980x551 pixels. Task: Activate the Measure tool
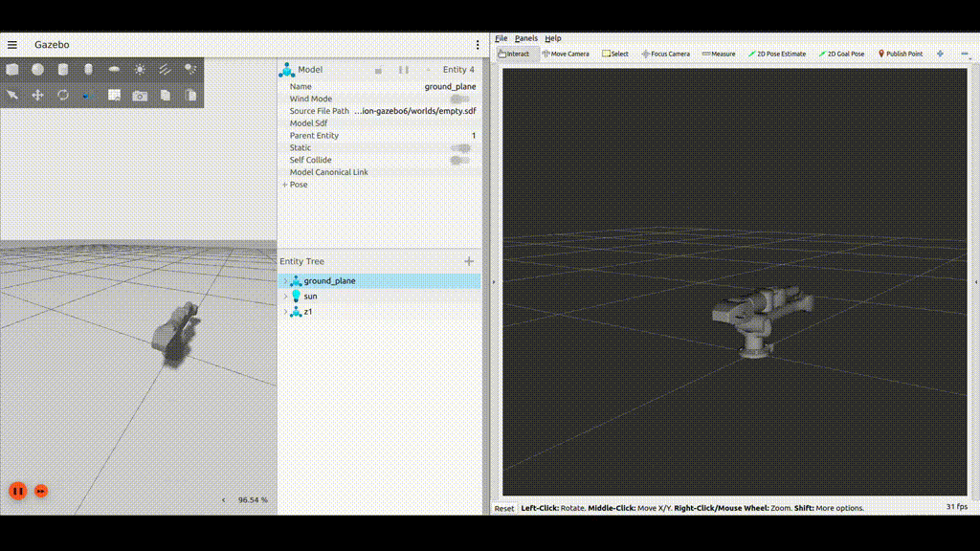tap(719, 54)
